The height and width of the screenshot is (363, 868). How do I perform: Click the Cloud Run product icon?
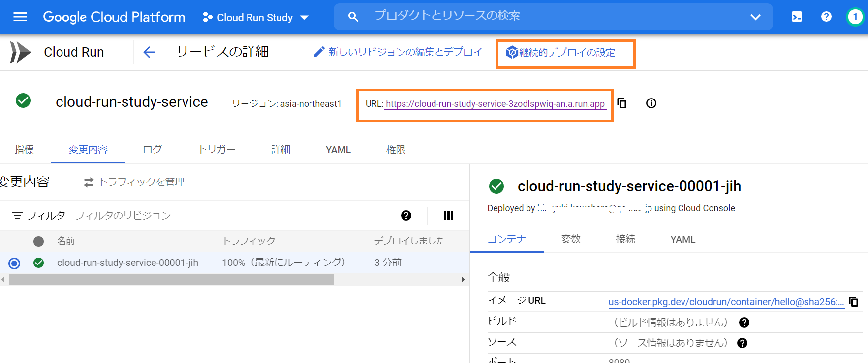[x=20, y=52]
